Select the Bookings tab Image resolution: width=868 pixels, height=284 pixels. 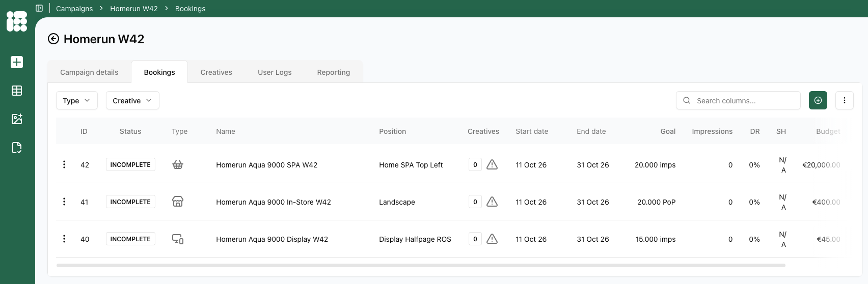pos(159,72)
